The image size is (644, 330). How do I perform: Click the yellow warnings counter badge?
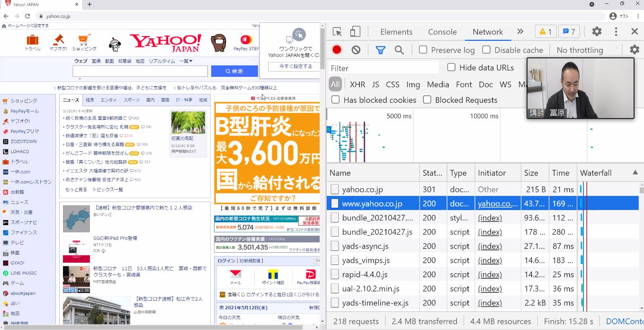[546, 32]
